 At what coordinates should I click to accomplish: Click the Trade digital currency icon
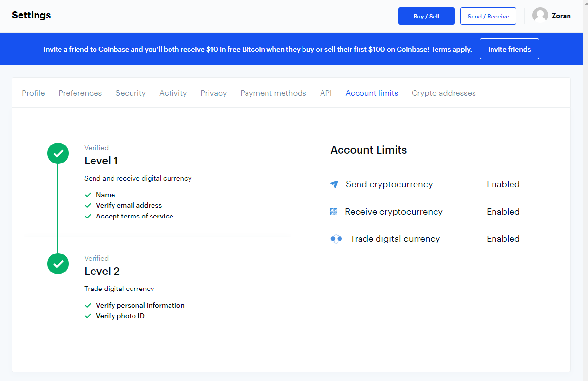tap(336, 239)
